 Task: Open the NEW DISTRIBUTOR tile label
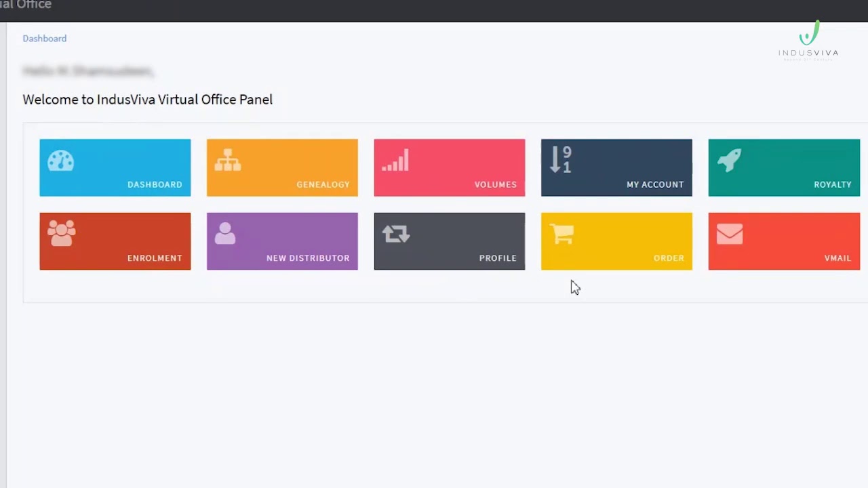click(308, 258)
